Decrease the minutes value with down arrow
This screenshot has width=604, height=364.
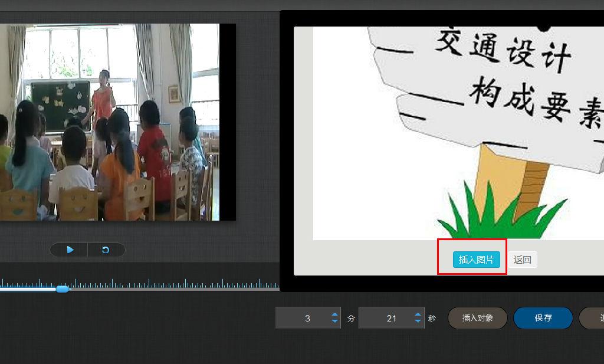[335, 321]
